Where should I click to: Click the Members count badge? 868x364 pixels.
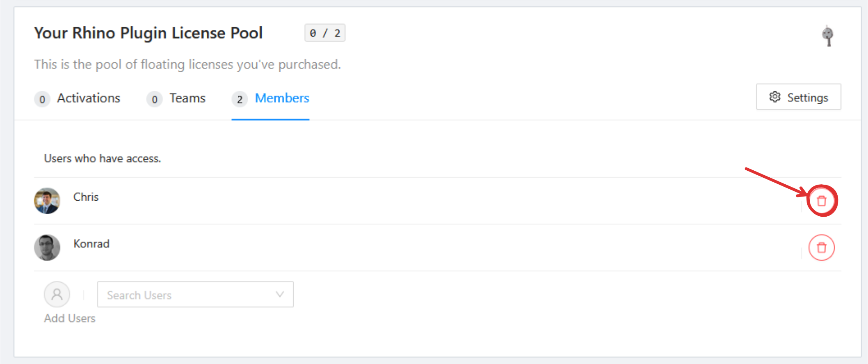coord(240,99)
